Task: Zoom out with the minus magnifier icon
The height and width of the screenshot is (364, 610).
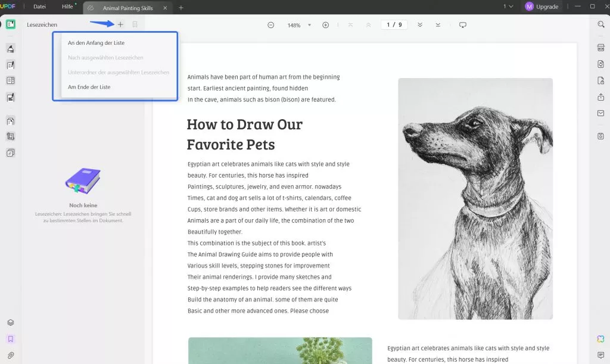Action: 270,25
